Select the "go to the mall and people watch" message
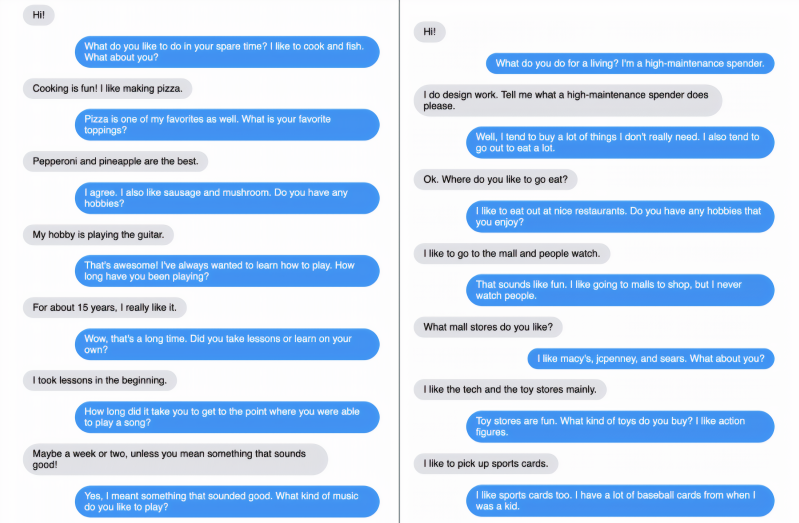 (x=513, y=253)
